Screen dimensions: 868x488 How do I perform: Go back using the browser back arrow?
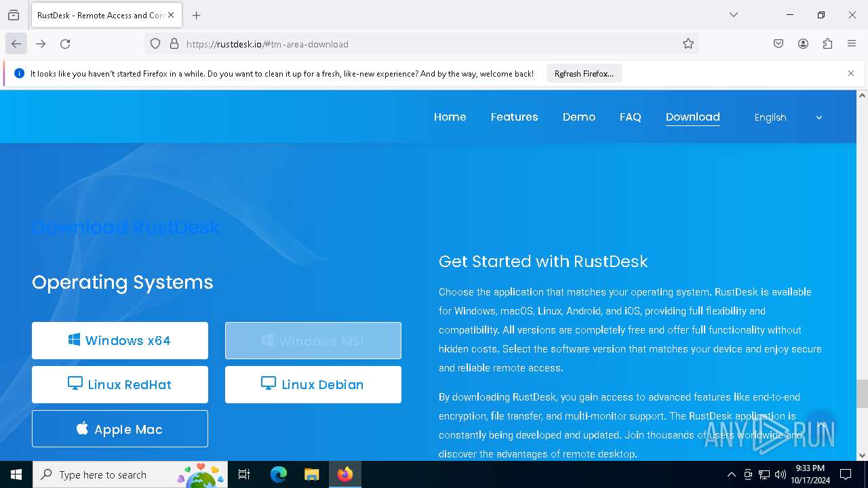pyautogui.click(x=16, y=43)
